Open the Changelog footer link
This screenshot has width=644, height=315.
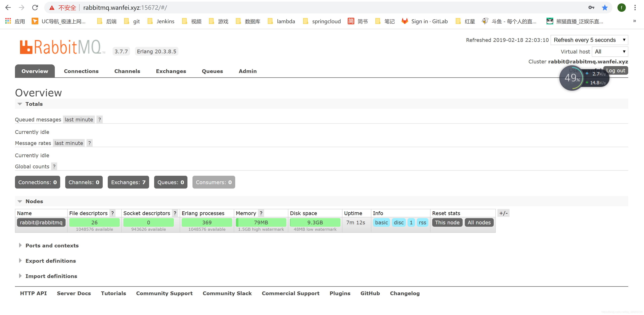(405, 293)
